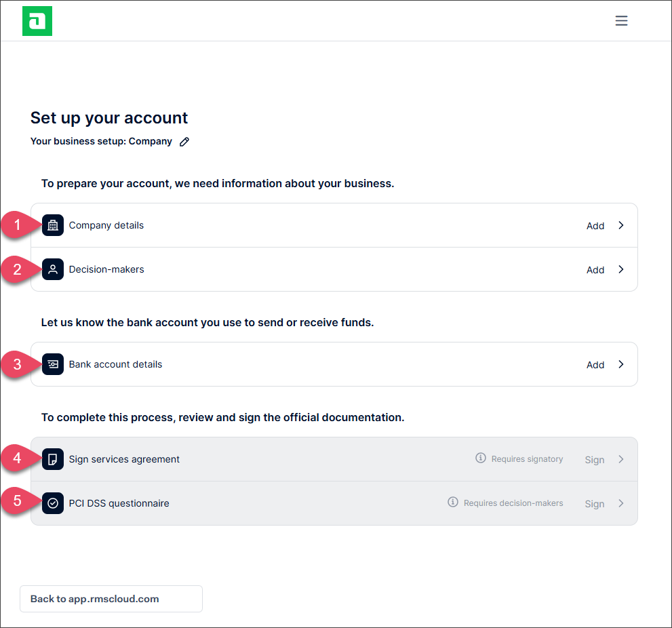Expand Decision-makers chevron arrow
The image size is (672, 628).
(x=621, y=269)
